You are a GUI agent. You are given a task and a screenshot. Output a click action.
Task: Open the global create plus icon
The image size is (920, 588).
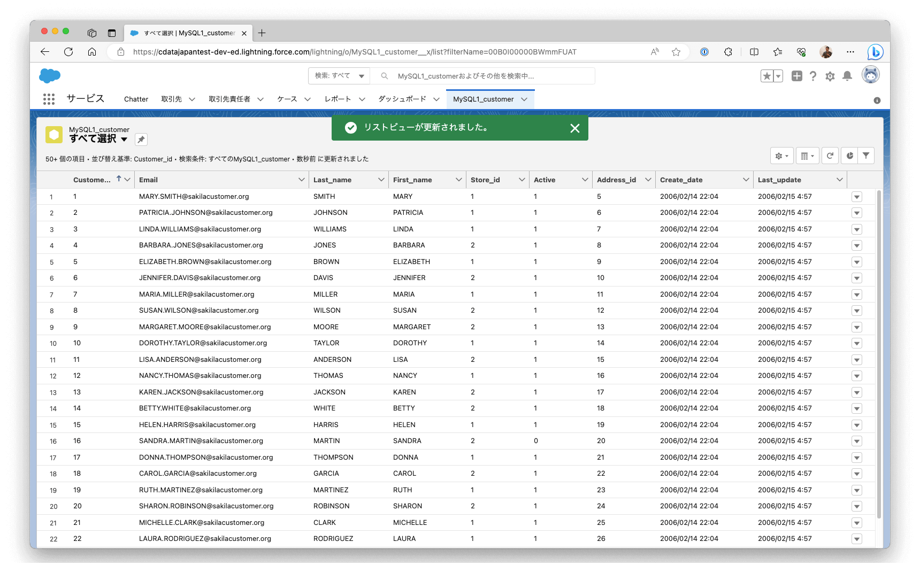tap(797, 76)
